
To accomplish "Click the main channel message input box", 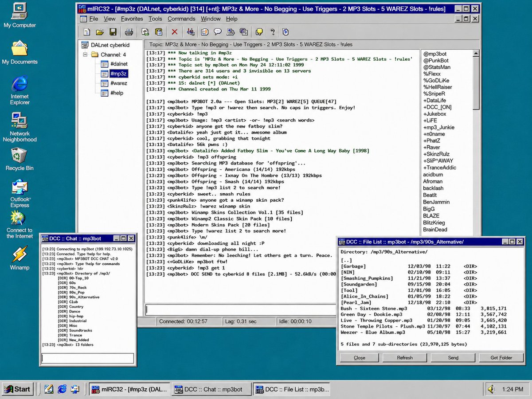I will (241, 309).
